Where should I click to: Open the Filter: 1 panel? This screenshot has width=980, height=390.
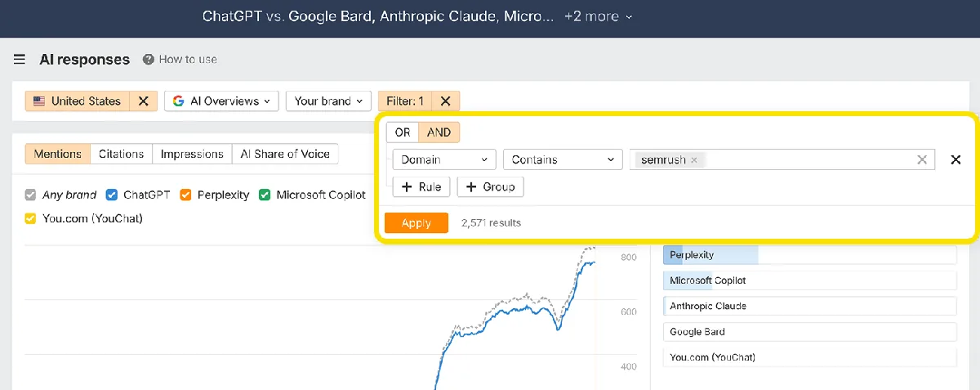[x=405, y=101]
